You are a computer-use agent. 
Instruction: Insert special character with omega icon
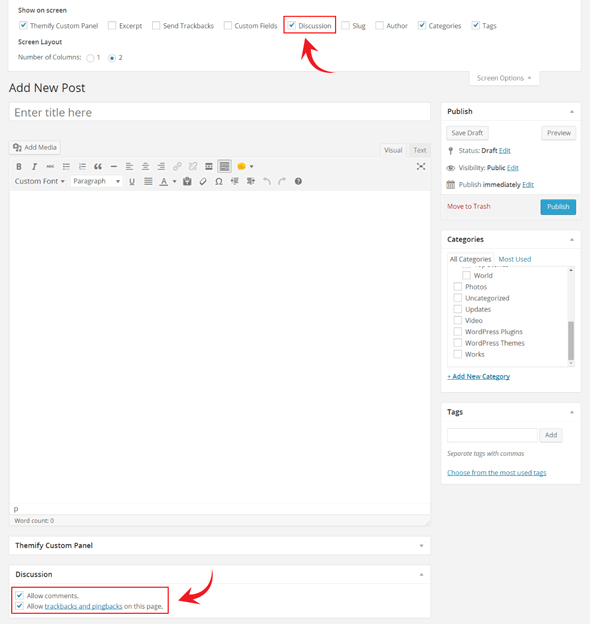point(218,181)
